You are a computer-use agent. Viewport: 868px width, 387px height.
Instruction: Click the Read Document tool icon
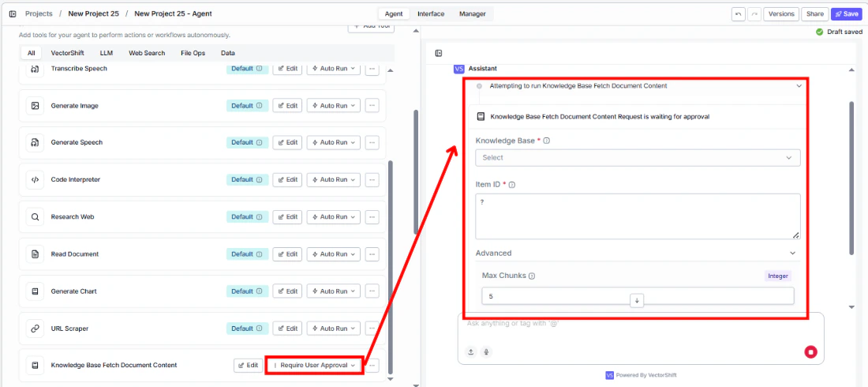tap(35, 254)
